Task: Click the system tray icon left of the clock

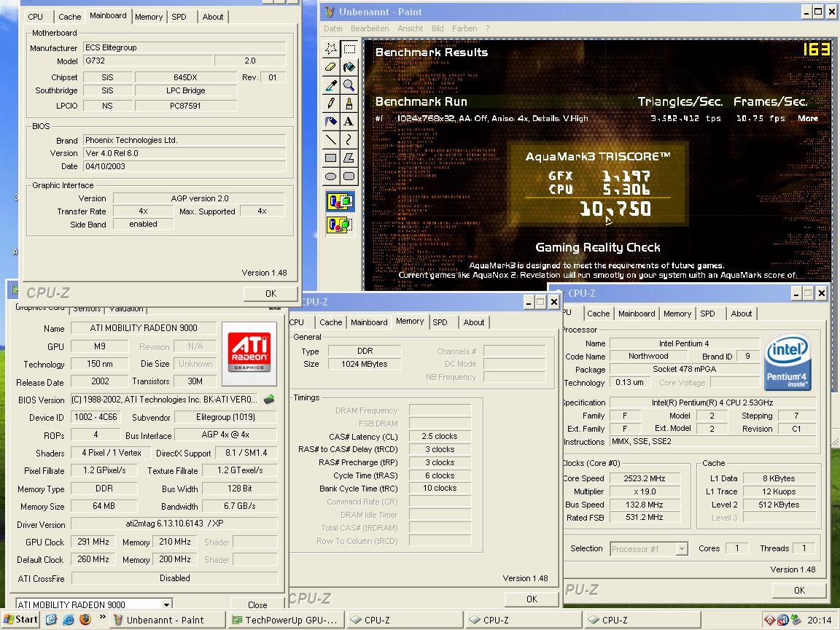Action: click(x=795, y=621)
